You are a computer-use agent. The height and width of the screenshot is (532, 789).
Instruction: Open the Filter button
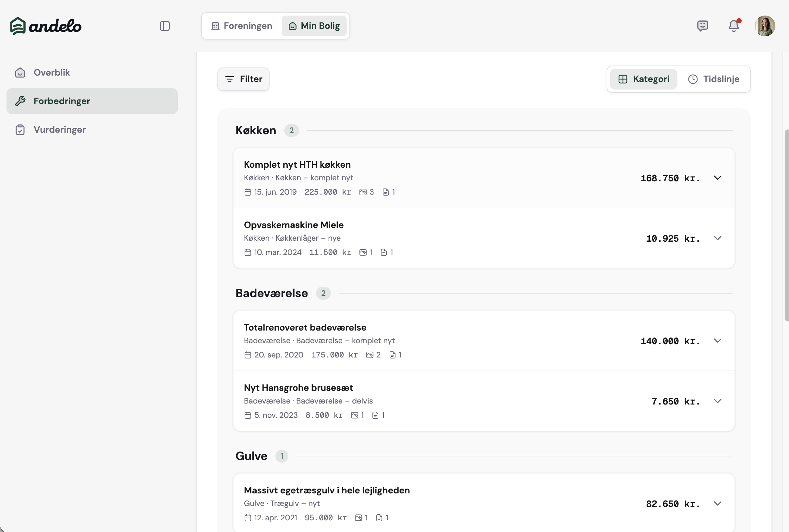(x=243, y=79)
